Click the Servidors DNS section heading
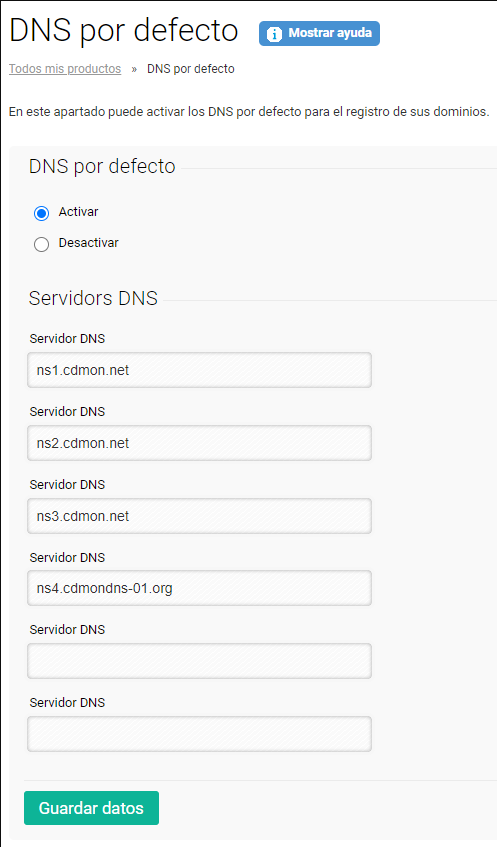Screen dimensions: 497x847 pyautogui.click(x=93, y=298)
